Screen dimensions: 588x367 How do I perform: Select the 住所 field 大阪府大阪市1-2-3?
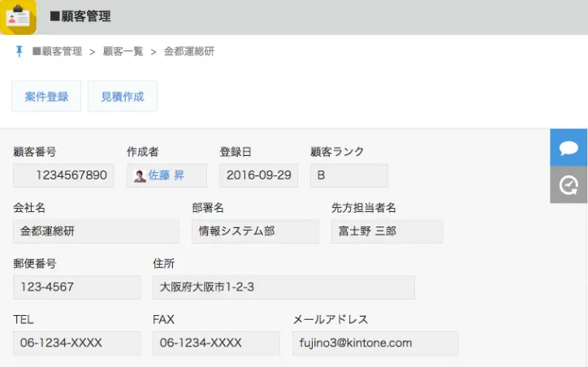click(x=283, y=287)
